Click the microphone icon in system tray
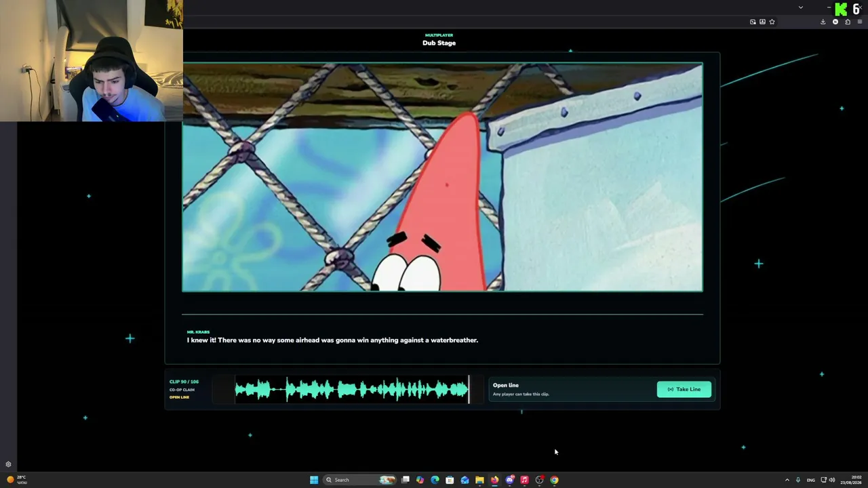868x488 pixels. (798, 480)
